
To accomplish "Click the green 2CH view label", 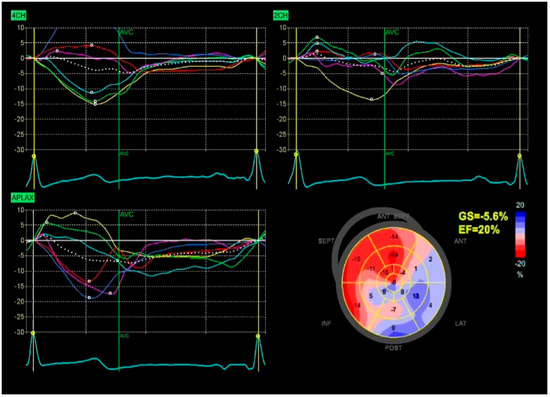I will click(281, 15).
